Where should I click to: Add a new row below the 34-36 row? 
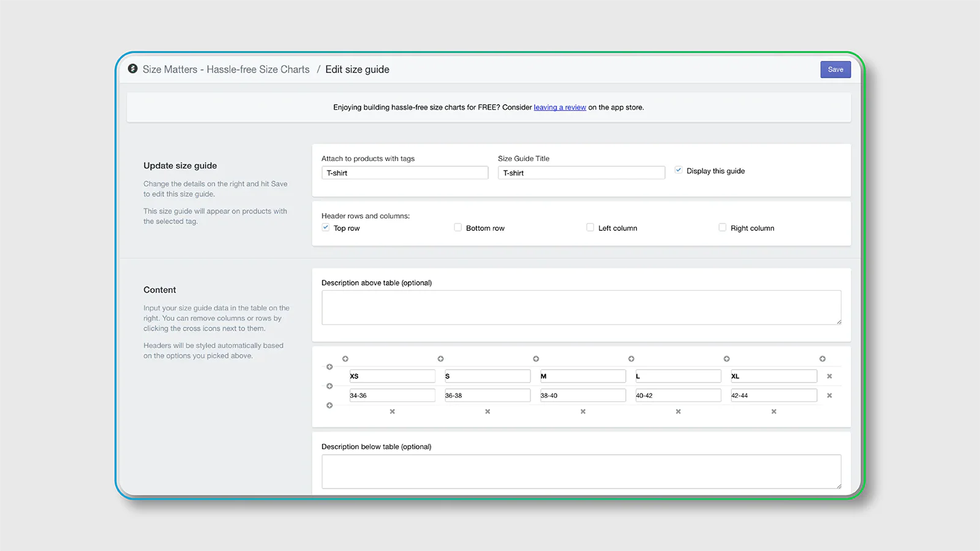pyautogui.click(x=330, y=405)
